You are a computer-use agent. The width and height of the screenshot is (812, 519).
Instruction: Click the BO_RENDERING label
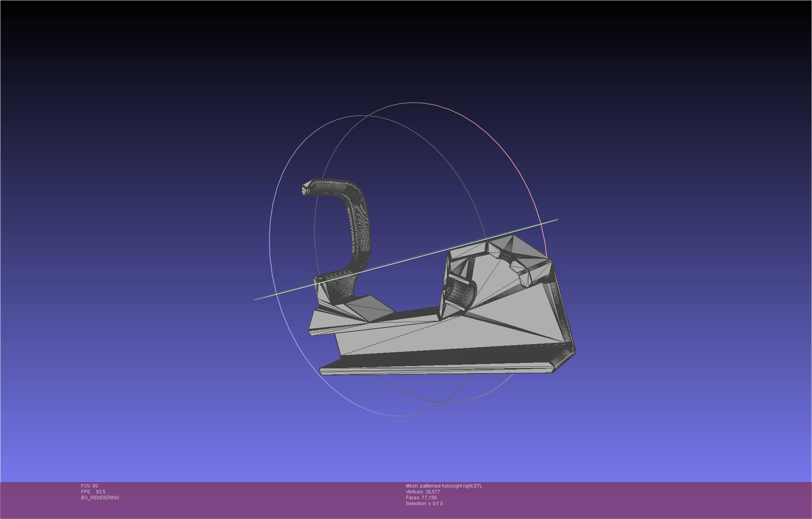click(100, 498)
